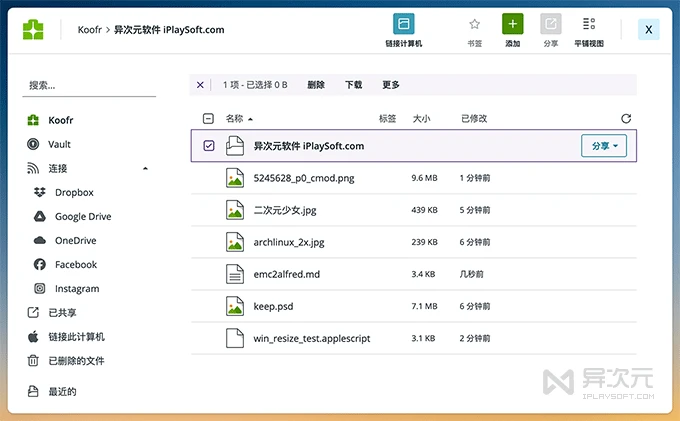
Task: Focus the 搜索 search field
Action: [89, 85]
